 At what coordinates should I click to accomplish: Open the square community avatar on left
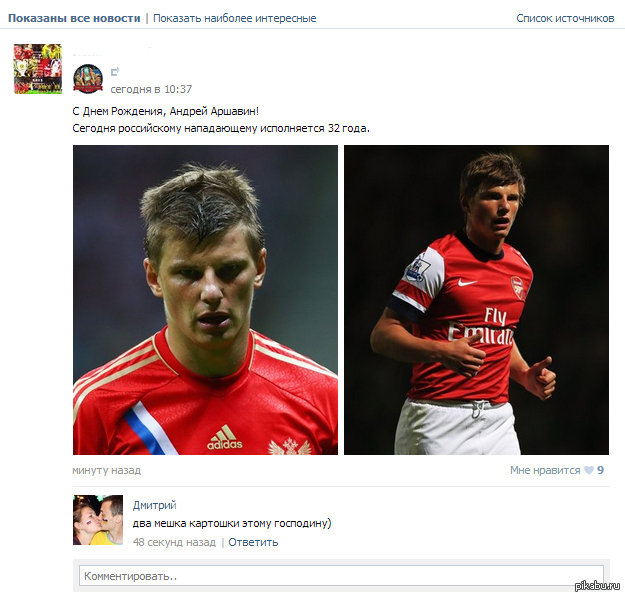37,69
